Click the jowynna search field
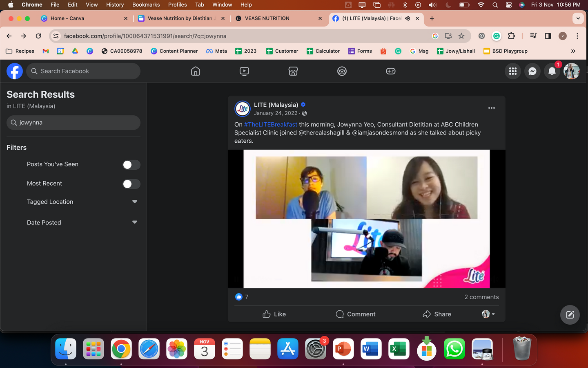 (73, 123)
